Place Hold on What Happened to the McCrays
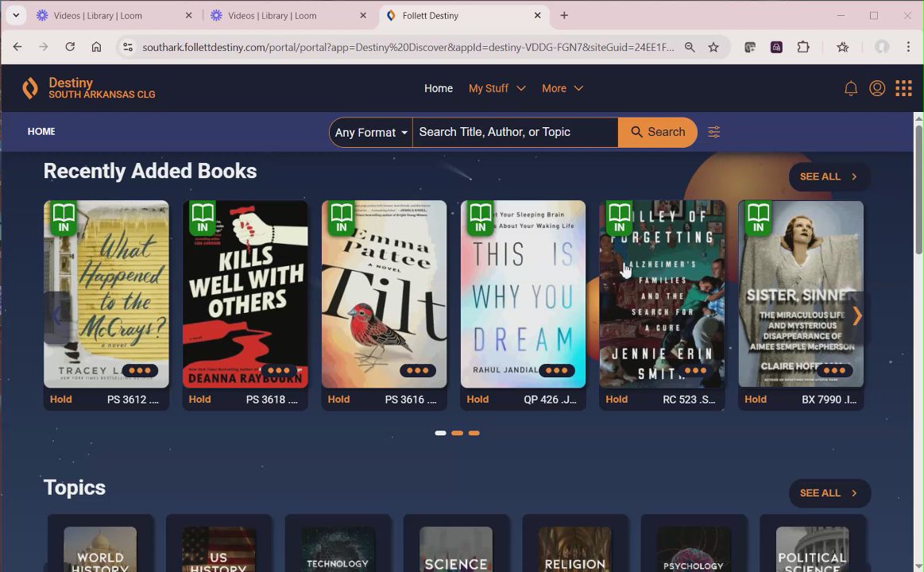This screenshot has width=924, height=572. 60,400
